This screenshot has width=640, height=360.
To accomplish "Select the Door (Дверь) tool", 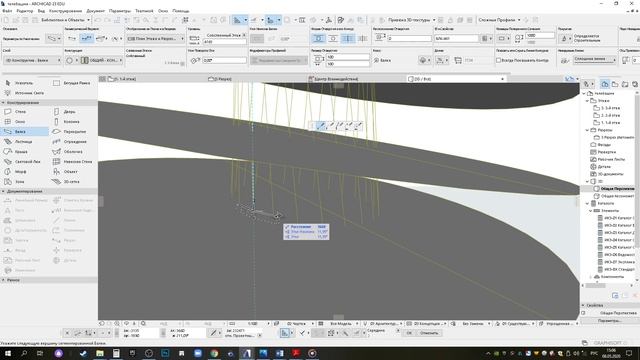I will click(x=65, y=111).
